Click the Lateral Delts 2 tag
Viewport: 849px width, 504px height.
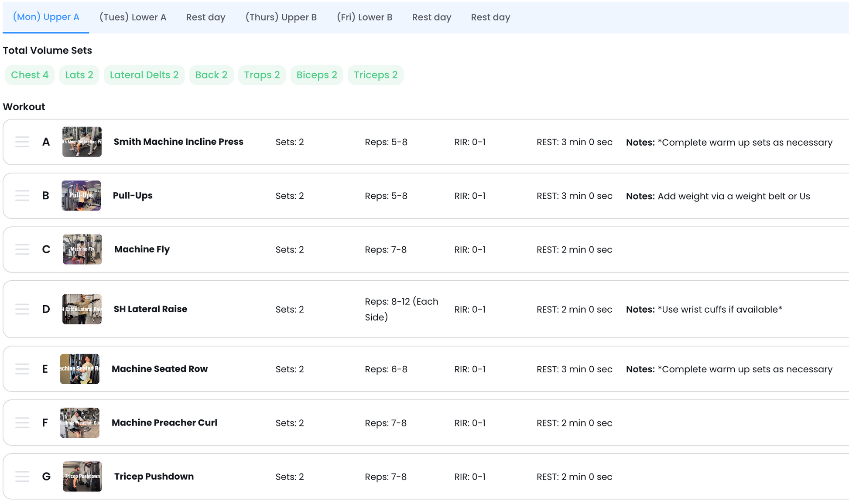144,75
